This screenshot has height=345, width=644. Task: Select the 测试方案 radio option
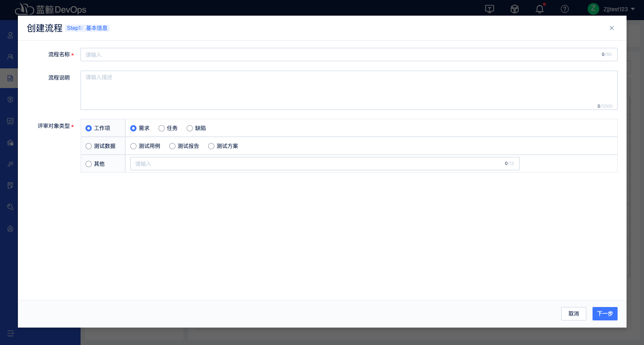tap(211, 146)
